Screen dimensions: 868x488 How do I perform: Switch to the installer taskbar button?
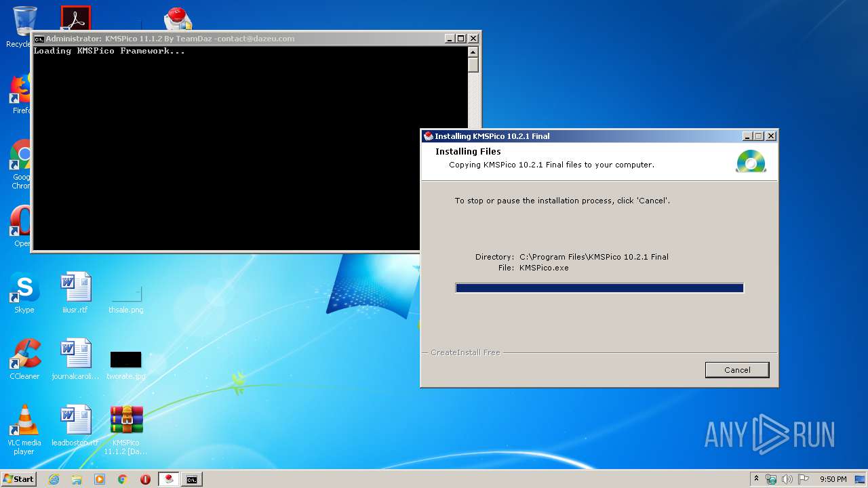tap(169, 479)
